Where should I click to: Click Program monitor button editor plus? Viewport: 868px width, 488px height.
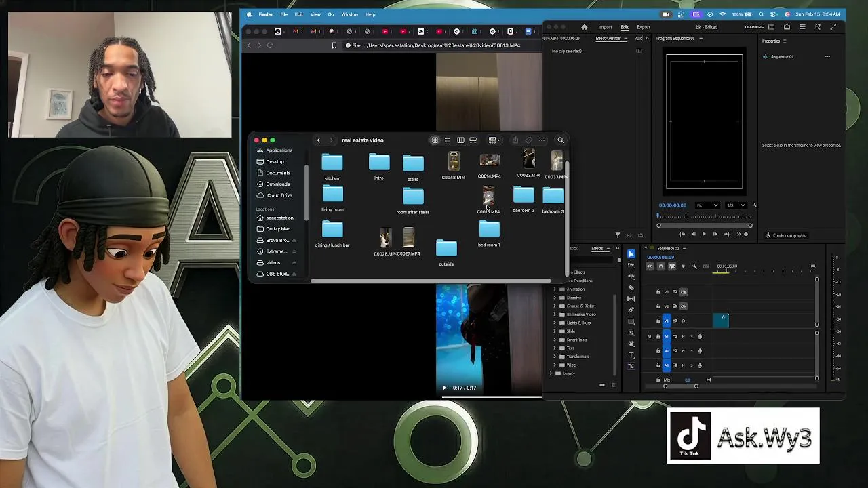(x=746, y=234)
